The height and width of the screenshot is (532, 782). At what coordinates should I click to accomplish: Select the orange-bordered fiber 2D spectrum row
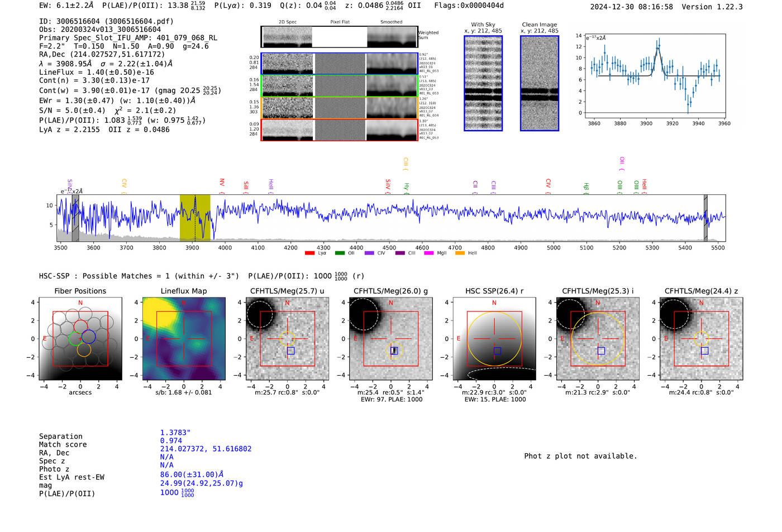tap(340, 108)
